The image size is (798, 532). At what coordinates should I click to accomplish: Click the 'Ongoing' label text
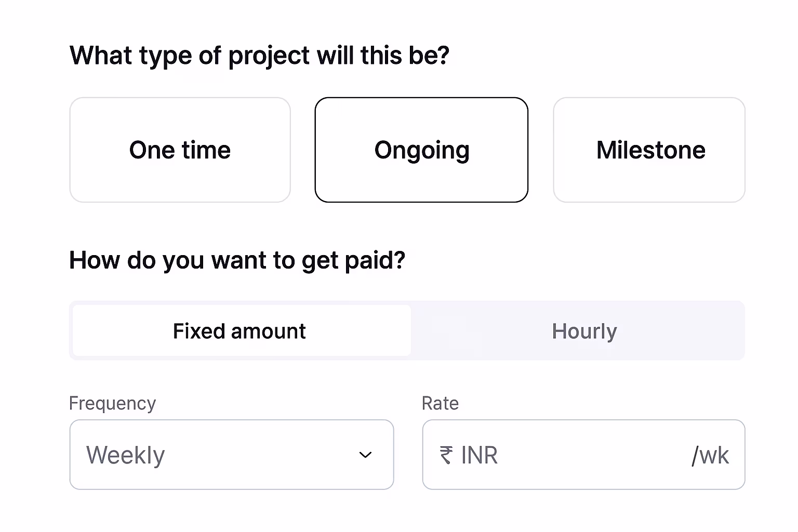[422, 150]
